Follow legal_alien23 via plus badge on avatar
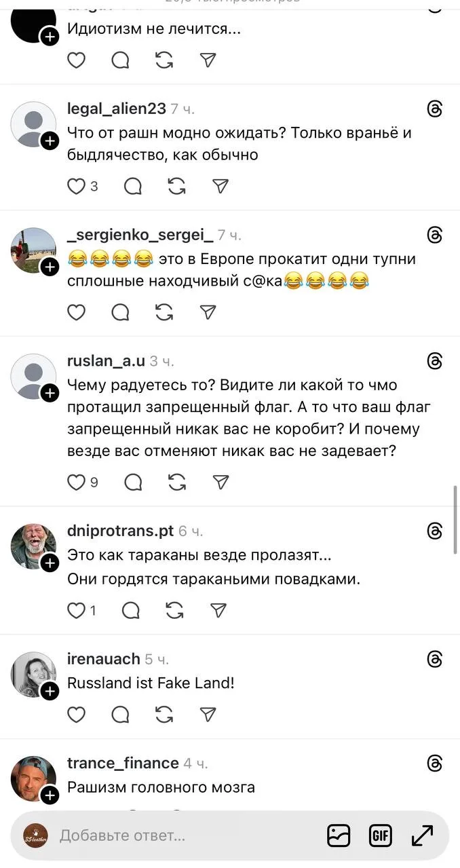The height and width of the screenshot is (868, 460). click(x=50, y=141)
